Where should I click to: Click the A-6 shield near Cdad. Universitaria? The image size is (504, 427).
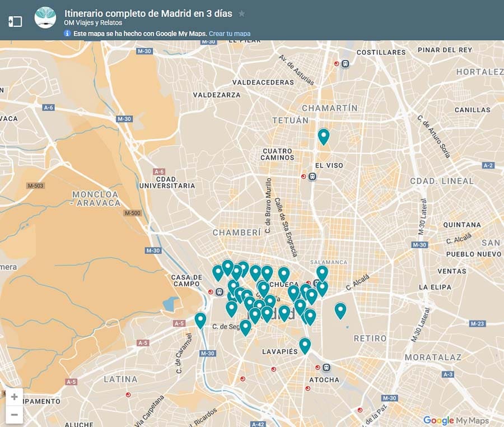[159, 171]
